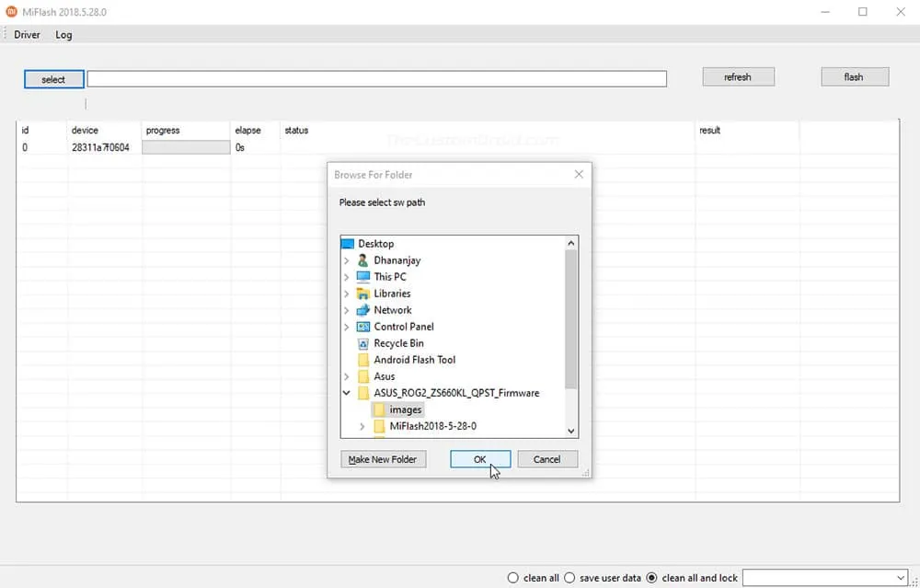Select the This PC icon in the folder tree
Screen dimensions: 920x588
[362, 277]
